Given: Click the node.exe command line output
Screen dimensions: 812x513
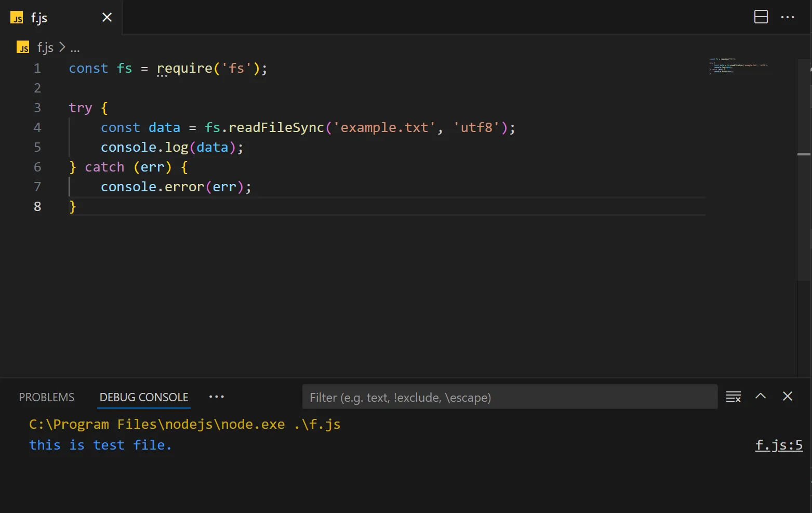Looking at the screenshot, I should coord(185,425).
